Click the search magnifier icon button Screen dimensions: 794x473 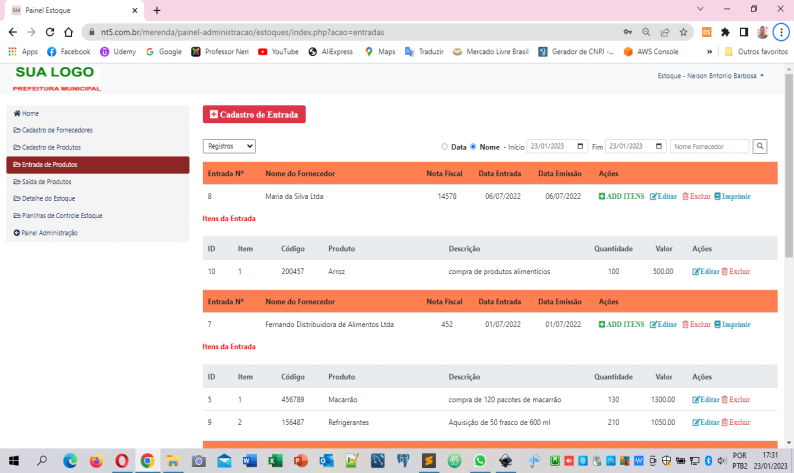pyautogui.click(x=760, y=146)
